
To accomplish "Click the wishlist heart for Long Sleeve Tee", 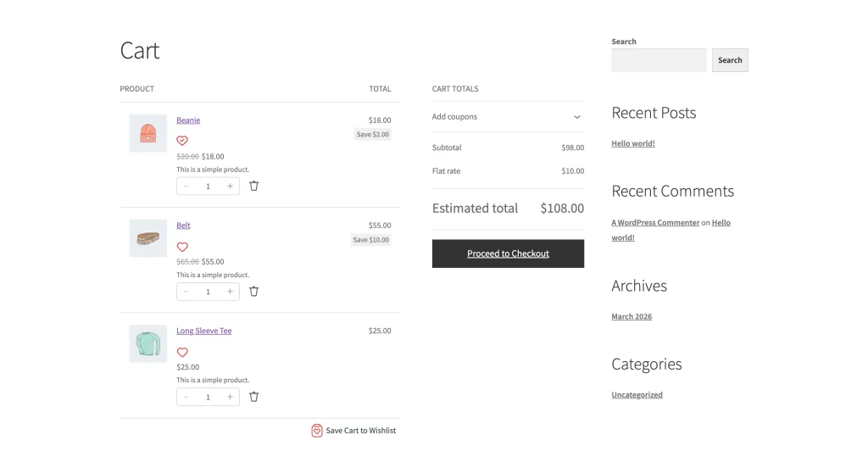I will (x=182, y=352).
